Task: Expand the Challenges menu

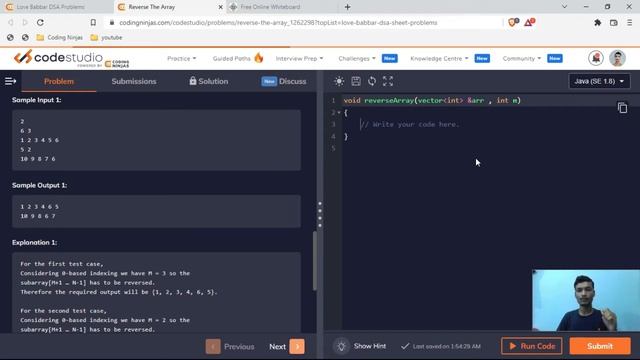Action: pyautogui.click(x=357, y=58)
